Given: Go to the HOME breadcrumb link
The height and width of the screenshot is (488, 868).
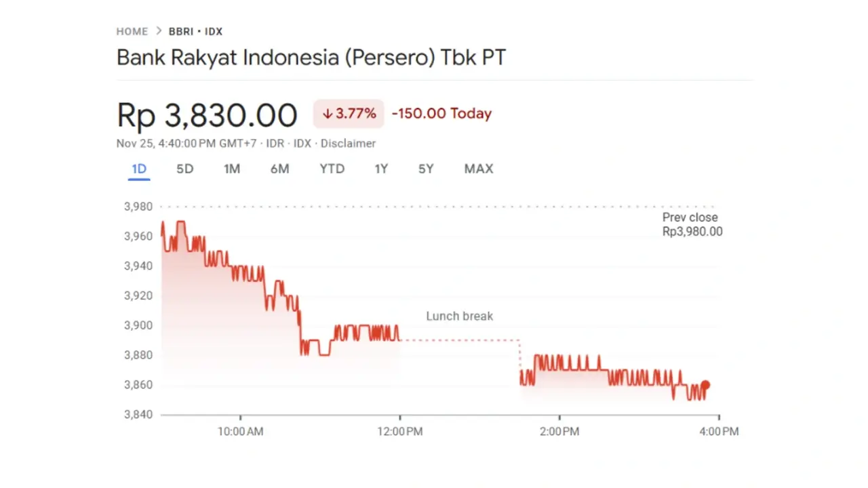Looking at the screenshot, I should point(132,31).
